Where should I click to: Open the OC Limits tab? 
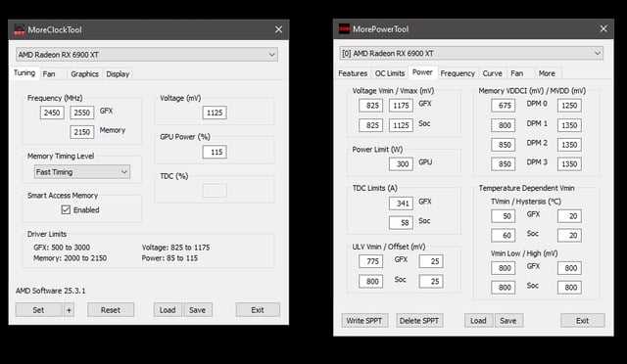pyautogui.click(x=390, y=73)
